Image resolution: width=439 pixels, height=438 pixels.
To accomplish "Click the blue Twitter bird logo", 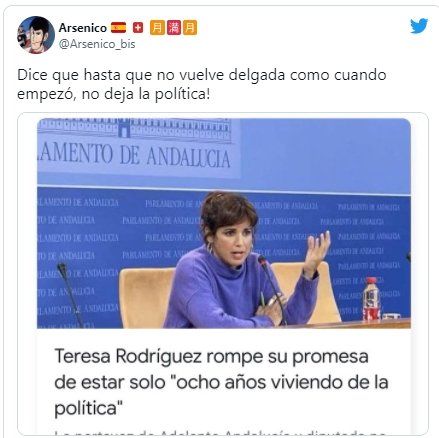I will 419,26.
